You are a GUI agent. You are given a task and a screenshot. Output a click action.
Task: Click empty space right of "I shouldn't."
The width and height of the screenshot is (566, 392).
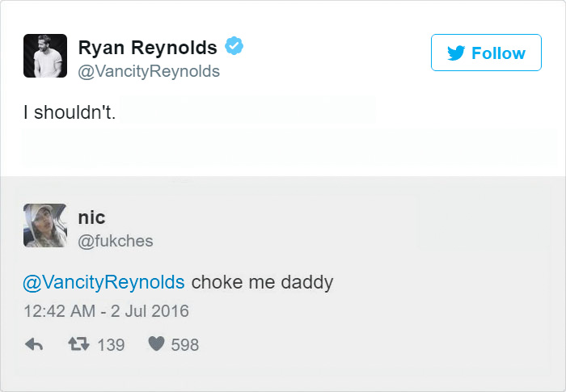click(323, 112)
